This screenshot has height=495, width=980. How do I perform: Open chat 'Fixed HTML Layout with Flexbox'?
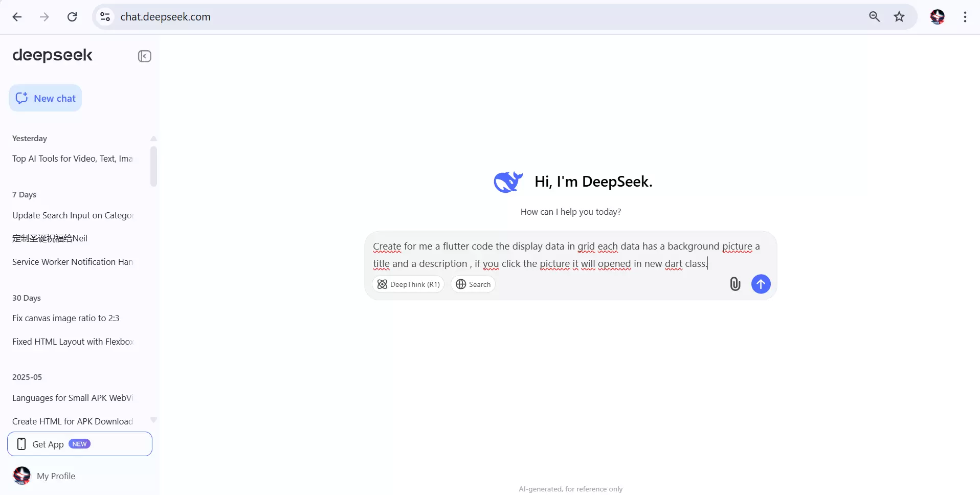pyautogui.click(x=73, y=342)
